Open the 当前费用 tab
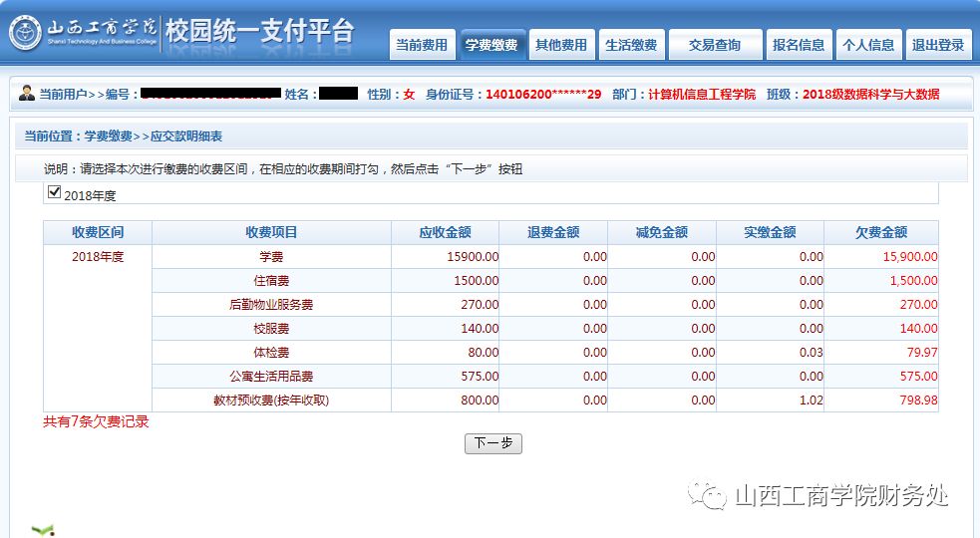The image size is (980, 538). (x=422, y=45)
